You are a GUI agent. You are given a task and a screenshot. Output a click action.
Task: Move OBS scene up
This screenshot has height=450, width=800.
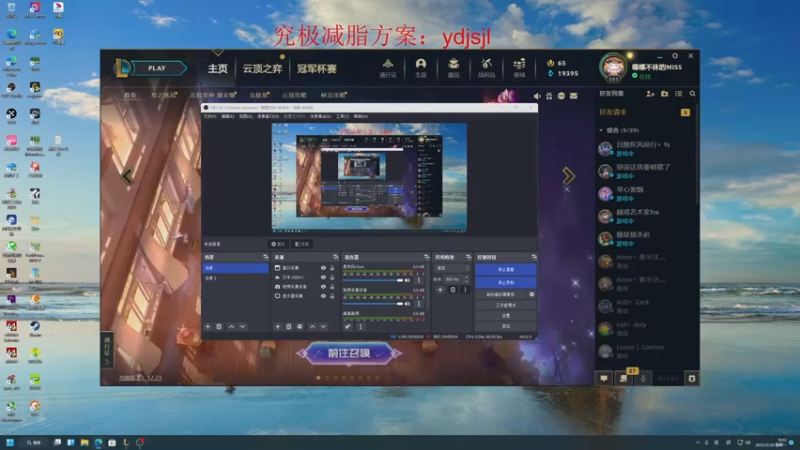pos(231,327)
